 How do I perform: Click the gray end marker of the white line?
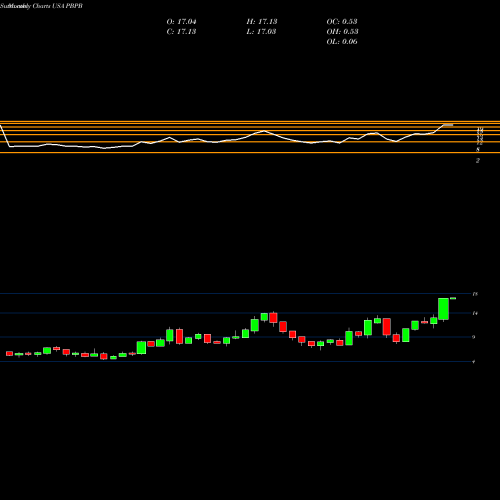(x=448, y=125)
